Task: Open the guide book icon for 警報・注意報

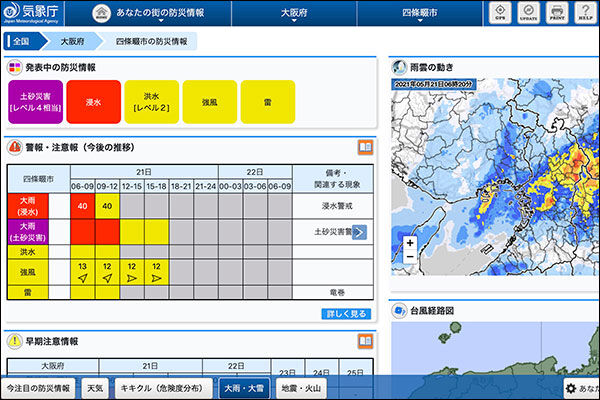Action: [x=365, y=147]
